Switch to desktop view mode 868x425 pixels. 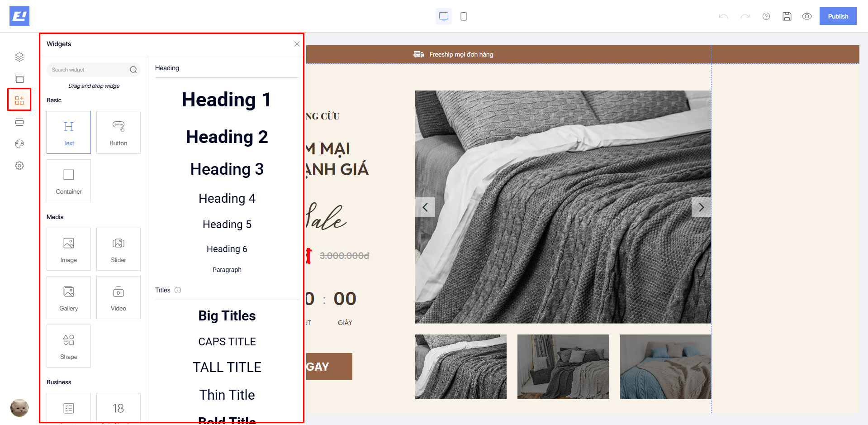(x=443, y=16)
